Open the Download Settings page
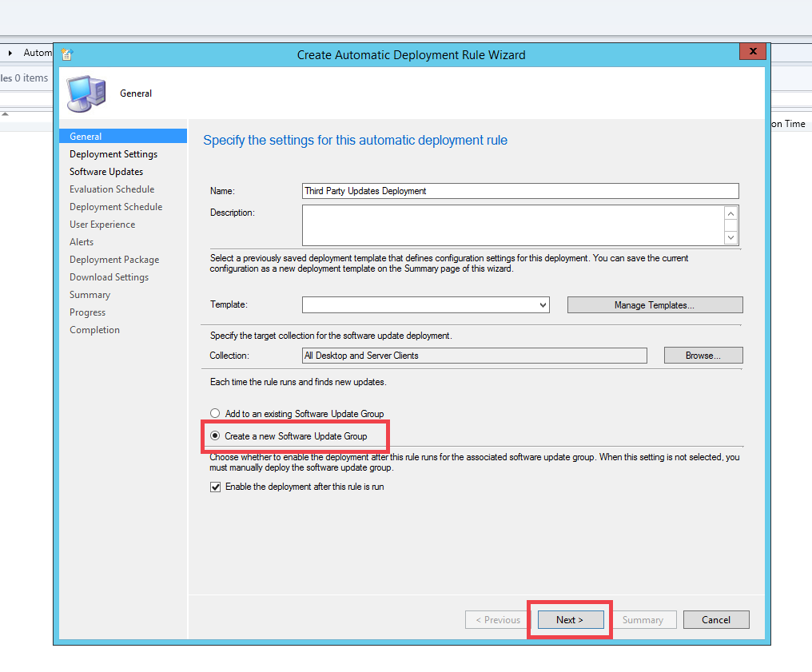 [109, 276]
